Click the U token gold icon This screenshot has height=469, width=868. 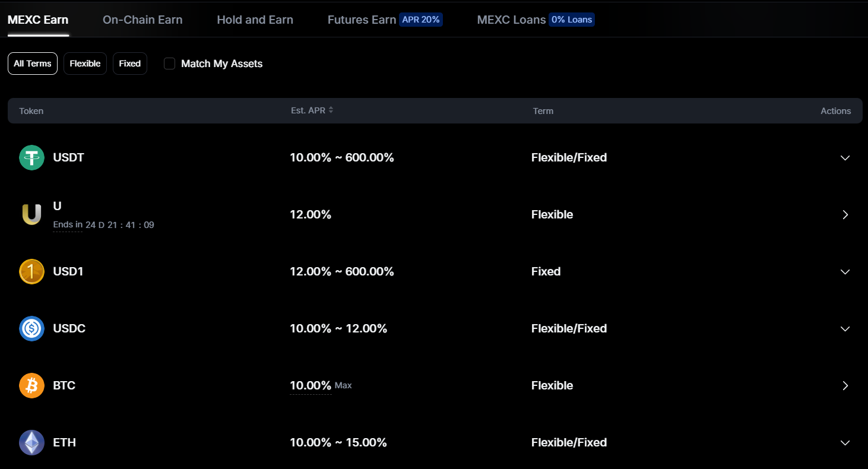coord(31,215)
